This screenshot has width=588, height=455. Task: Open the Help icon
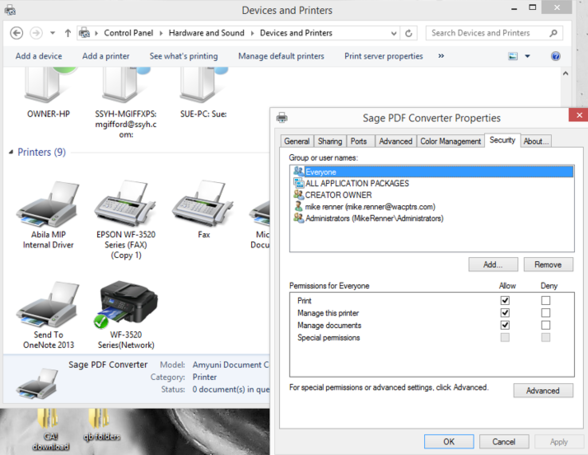(x=556, y=56)
